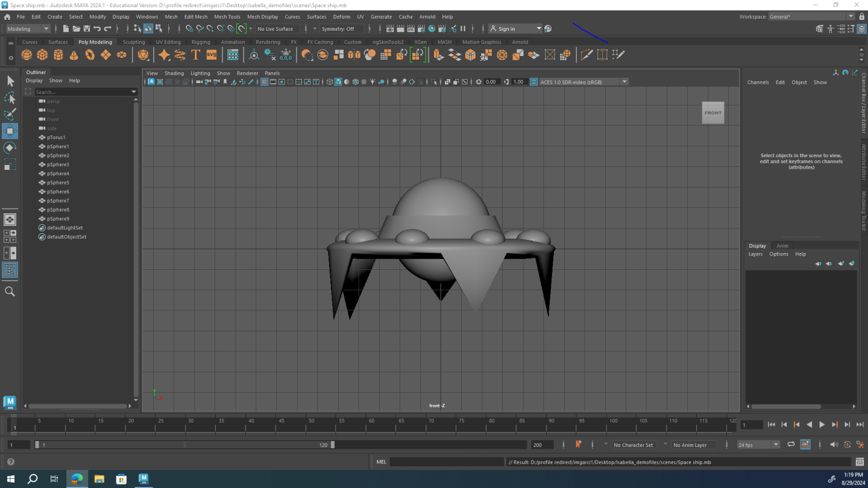Open the search magnifier in left sidebar
Screen dimensions: 868x488
[10, 292]
